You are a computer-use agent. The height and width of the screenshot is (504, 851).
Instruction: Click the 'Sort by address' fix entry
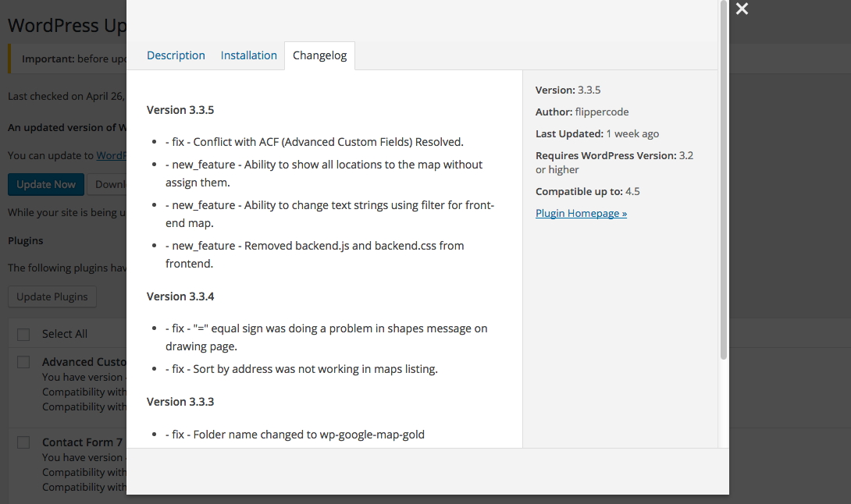coord(301,369)
